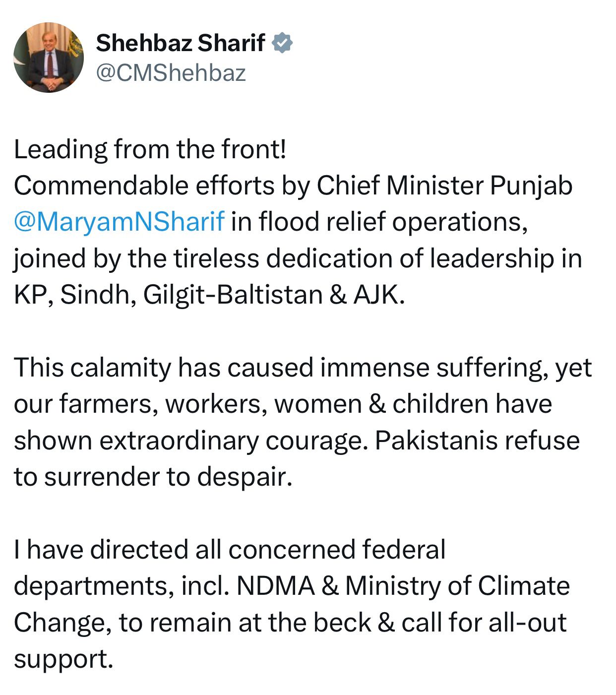Click the acronym "NDMA" in the tweet

tap(276, 586)
